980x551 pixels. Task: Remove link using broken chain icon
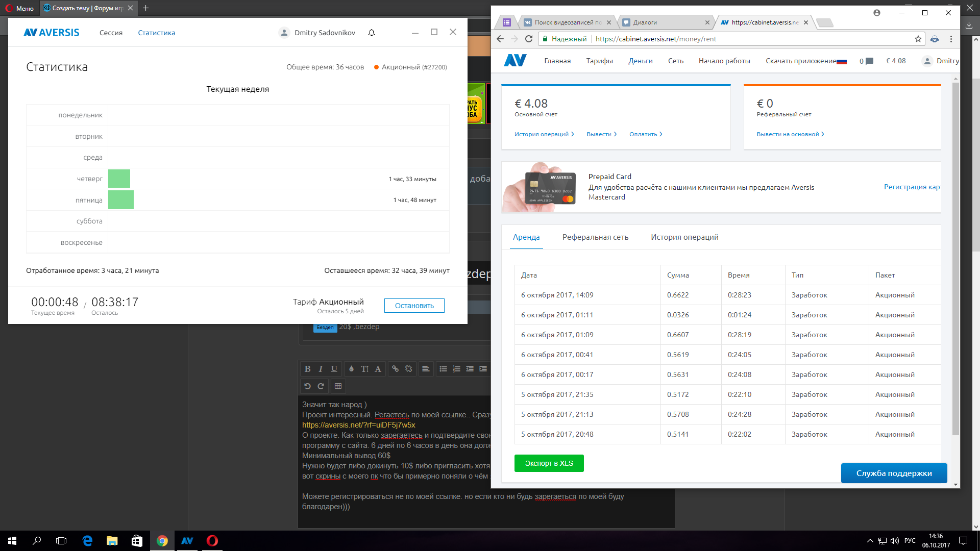pyautogui.click(x=408, y=369)
